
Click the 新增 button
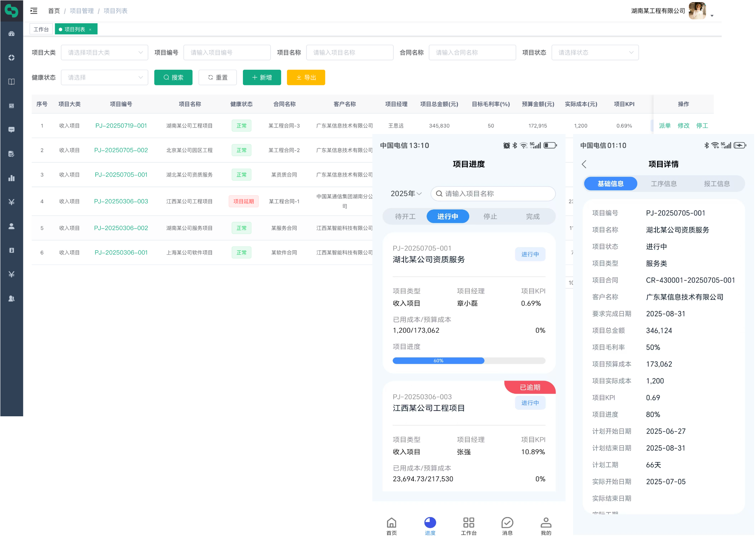pyautogui.click(x=262, y=78)
